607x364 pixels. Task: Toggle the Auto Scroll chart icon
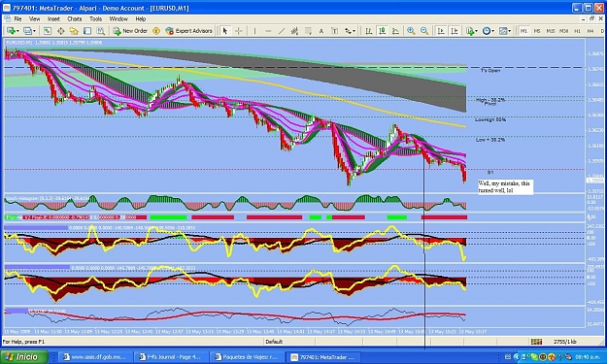pyautogui.click(x=441, y=31)
